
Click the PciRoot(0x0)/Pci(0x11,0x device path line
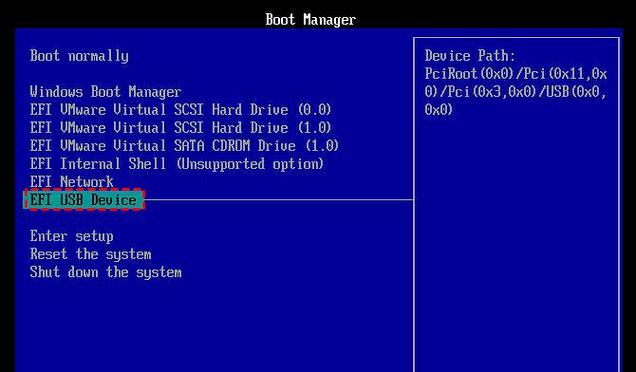(516, 74)
